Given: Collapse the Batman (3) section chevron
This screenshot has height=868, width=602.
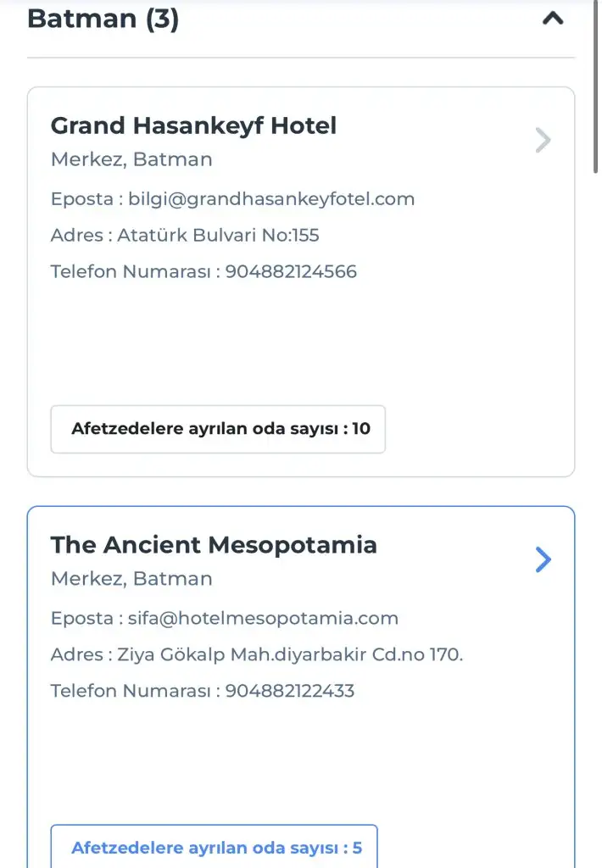Looking at the screenshot, I should pos(553,18).
